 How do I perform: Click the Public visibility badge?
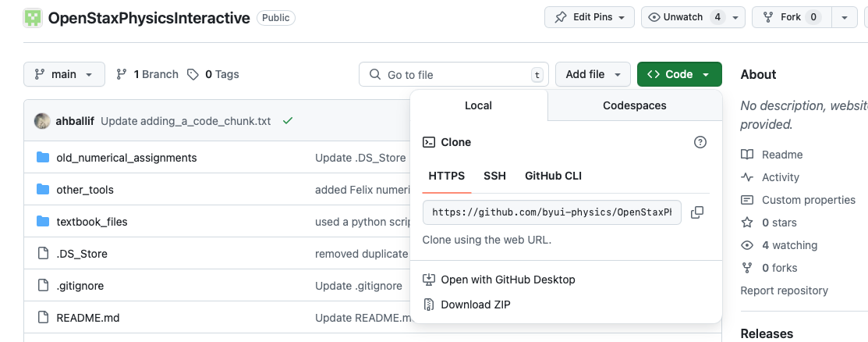pos(275,18)
